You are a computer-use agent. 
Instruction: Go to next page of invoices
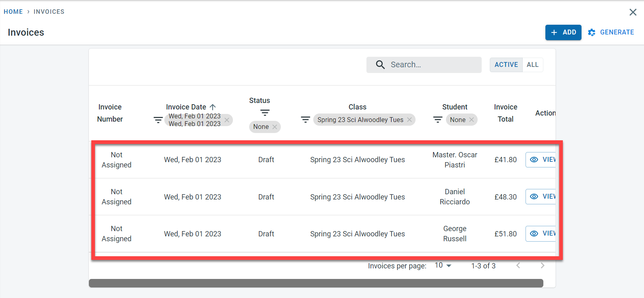click(543, 266)
